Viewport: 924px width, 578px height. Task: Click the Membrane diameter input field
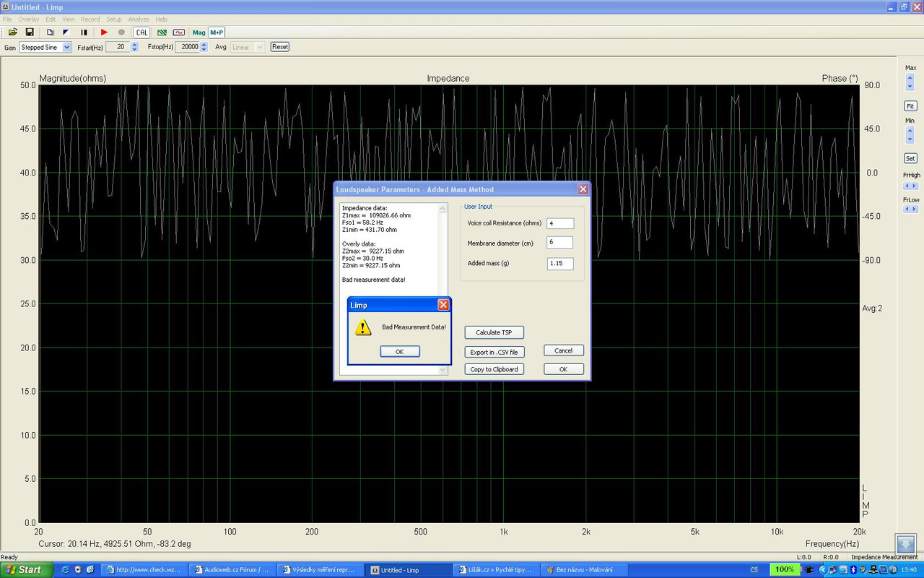[x=560, y=243]
